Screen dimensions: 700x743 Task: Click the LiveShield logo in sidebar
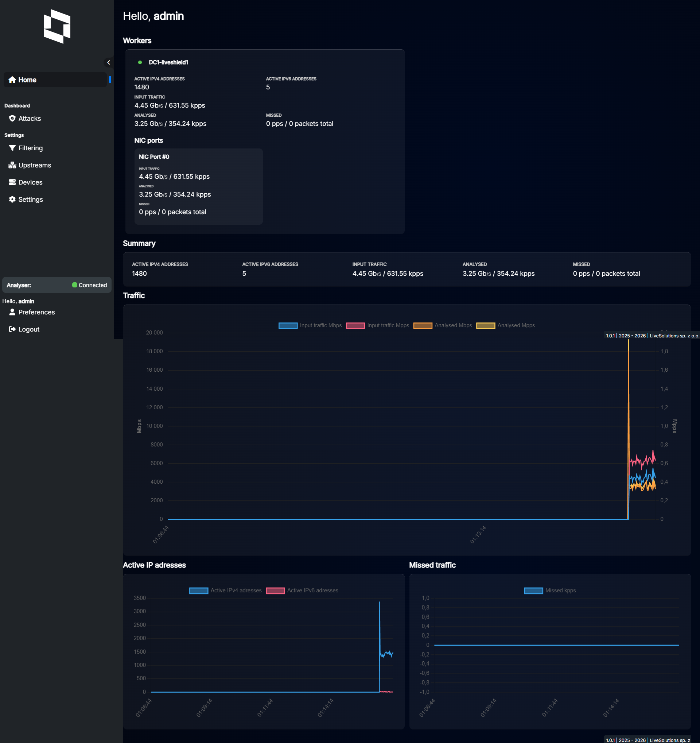pos(57,27)
